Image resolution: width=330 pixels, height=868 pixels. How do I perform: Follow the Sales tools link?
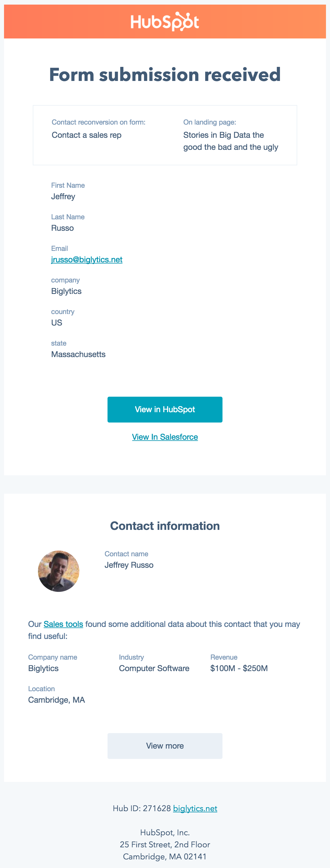64,624
